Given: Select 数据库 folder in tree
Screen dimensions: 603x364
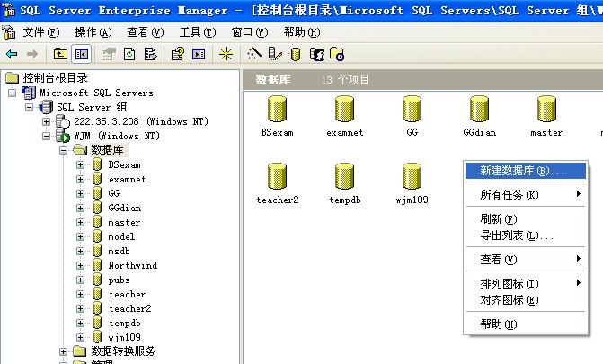Looking at the screenshot, I should 107,150.
